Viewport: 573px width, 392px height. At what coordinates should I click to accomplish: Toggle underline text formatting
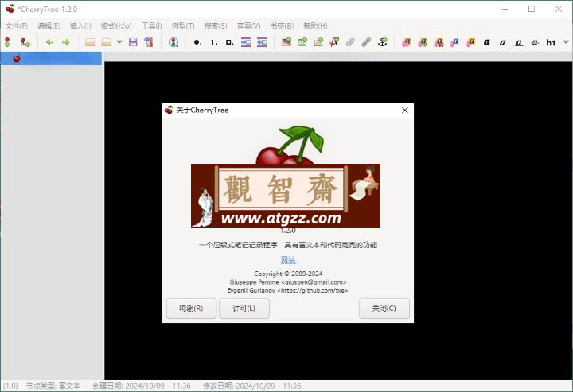(x=519, y=43)
